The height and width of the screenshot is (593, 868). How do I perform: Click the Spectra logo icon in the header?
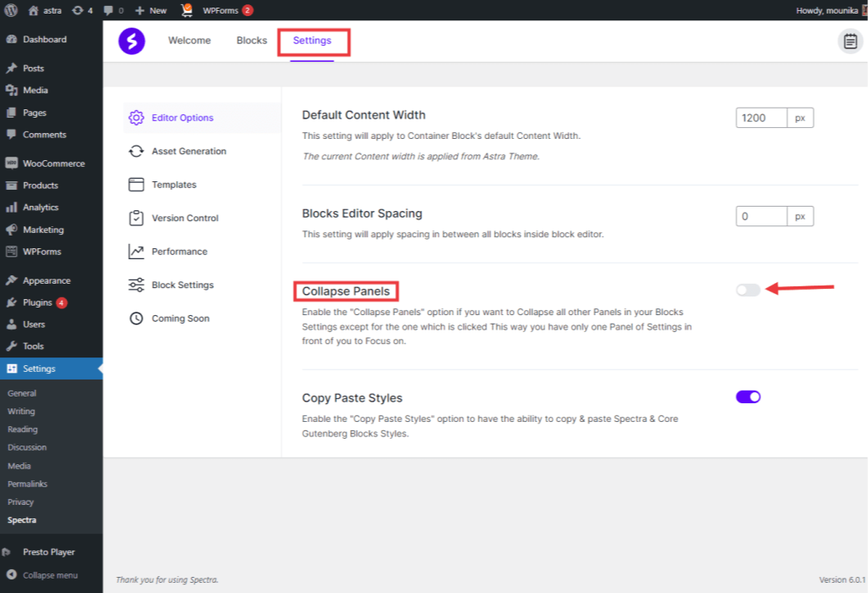coord(131,41)
